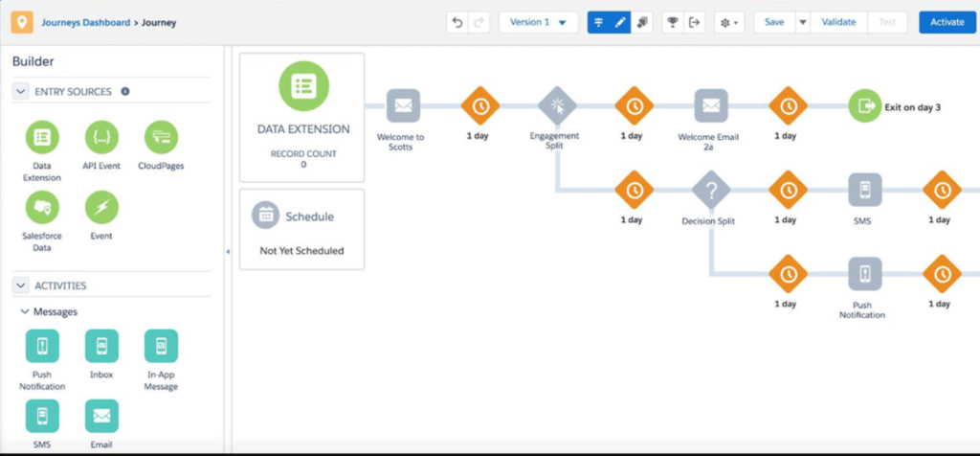Click the trophy goal icon
The image size is (980, 456).
673,22
